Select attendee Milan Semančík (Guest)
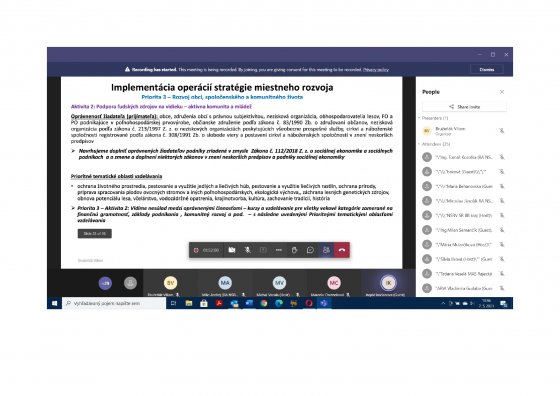Viewport: 560px width, 396px height. 464,230
